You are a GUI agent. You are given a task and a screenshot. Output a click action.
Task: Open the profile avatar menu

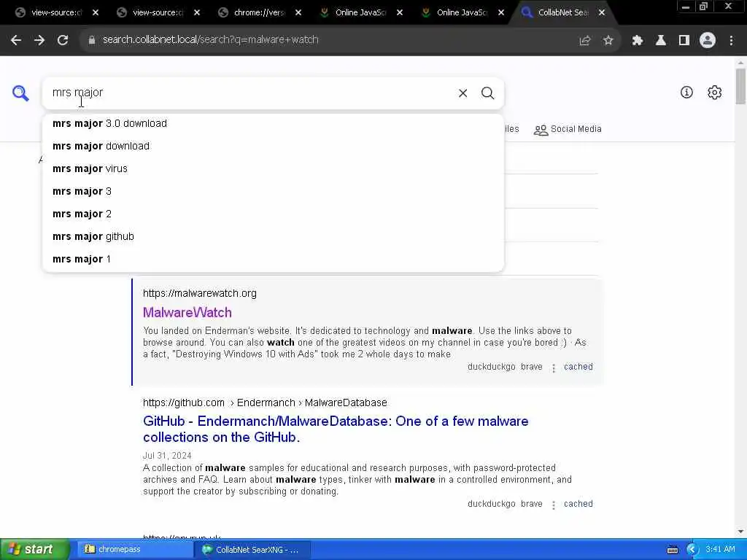pos(708,41)
